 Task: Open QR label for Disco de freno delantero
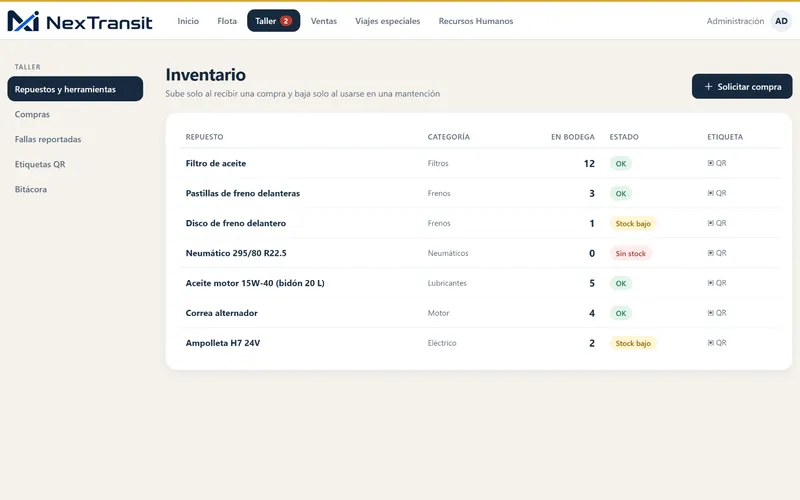(717, 223)
